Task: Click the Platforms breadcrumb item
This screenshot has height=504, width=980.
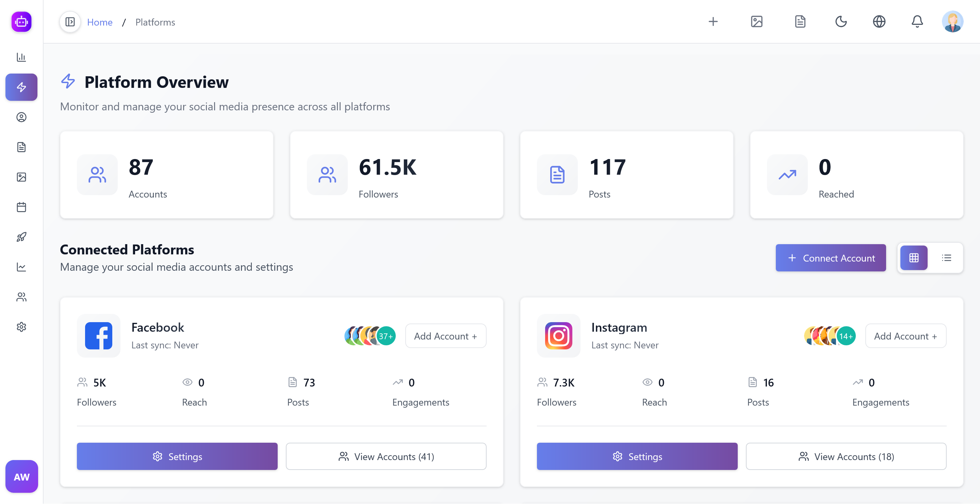Action: 155,22
